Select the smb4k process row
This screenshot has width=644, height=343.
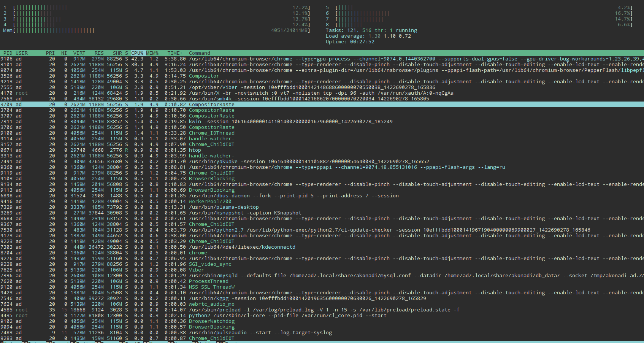pos(322,99)
